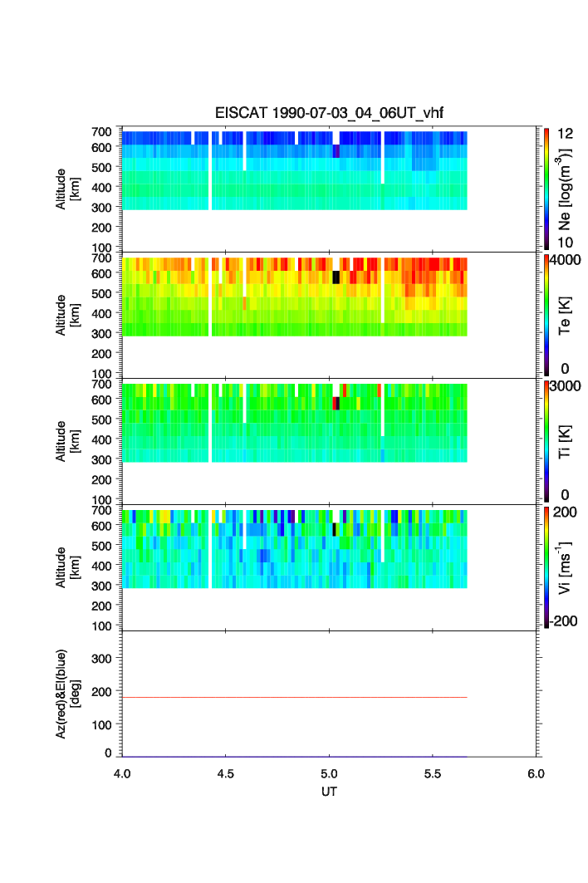Viewport: 588px width, 883px height.
Task: Click the Ne [log(m-3)] colorbar label
Action: click(565, 189)
